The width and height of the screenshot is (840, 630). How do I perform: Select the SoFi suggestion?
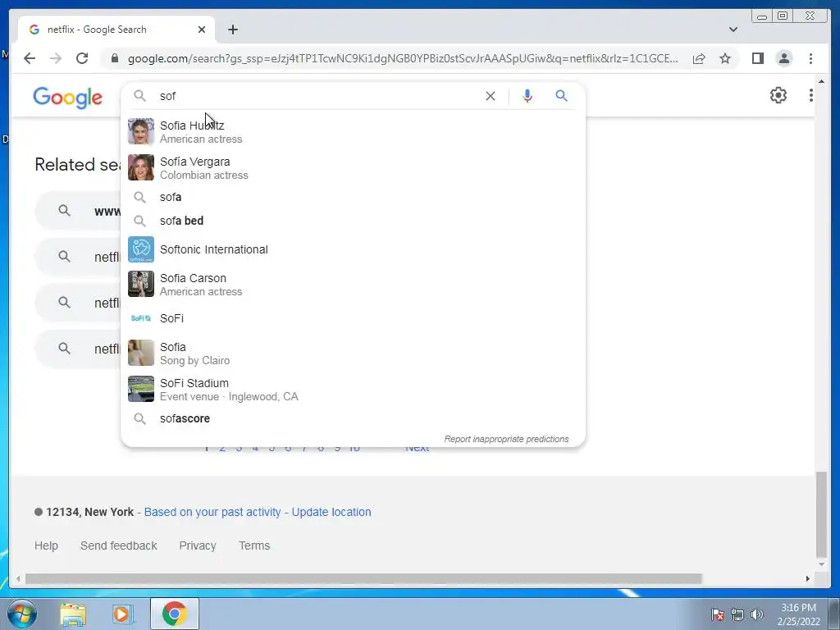tap(354, 318)
